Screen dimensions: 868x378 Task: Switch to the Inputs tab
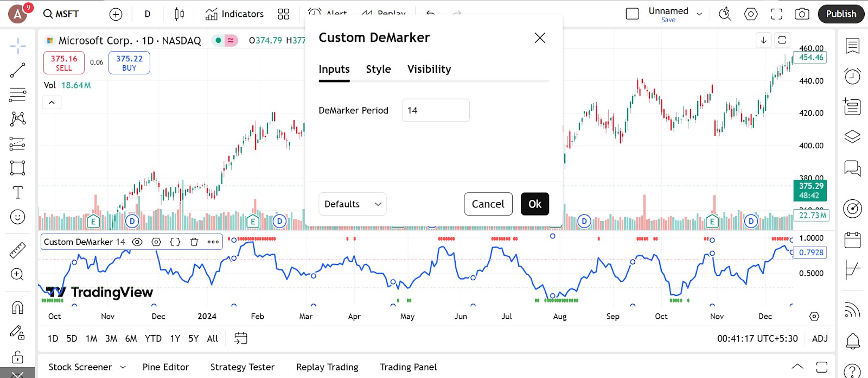[x=334, y=69]
